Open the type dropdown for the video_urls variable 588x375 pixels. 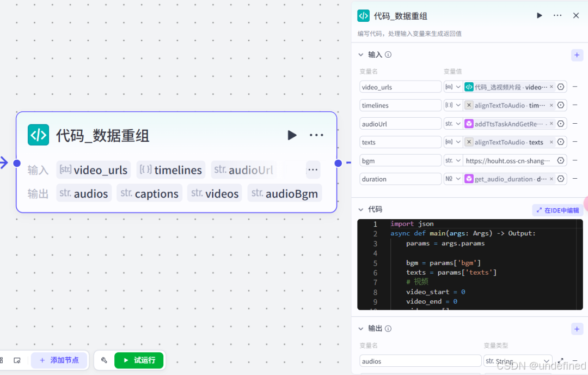(x=453, y=86)
